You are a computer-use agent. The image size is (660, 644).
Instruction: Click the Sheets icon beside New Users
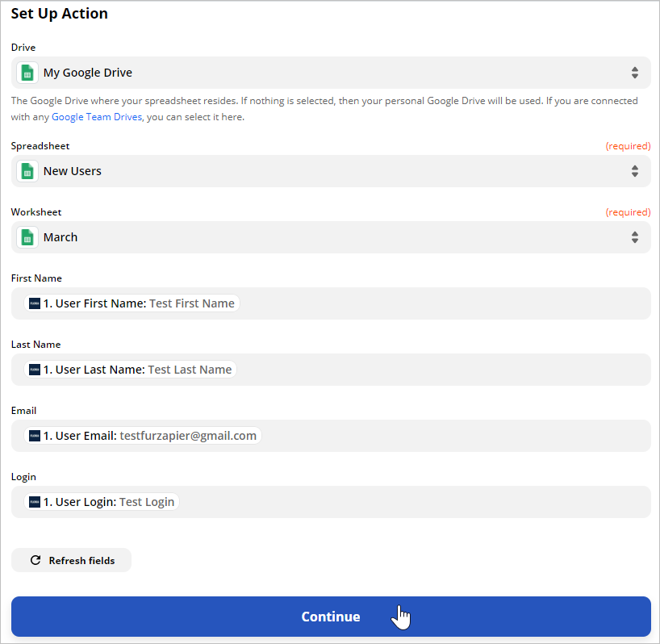tap(27, 171)
